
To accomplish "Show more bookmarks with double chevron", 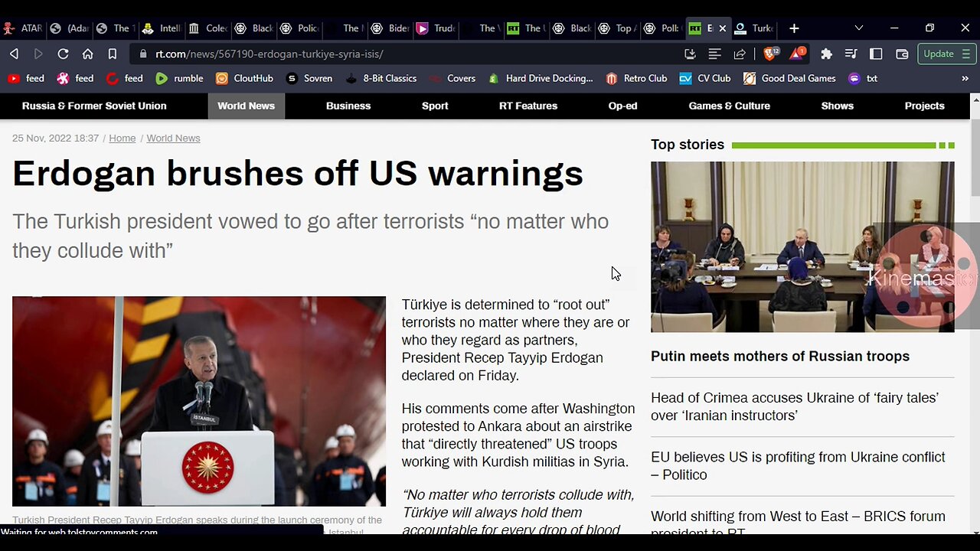I will pyautogui.click(x=965, y=78).
